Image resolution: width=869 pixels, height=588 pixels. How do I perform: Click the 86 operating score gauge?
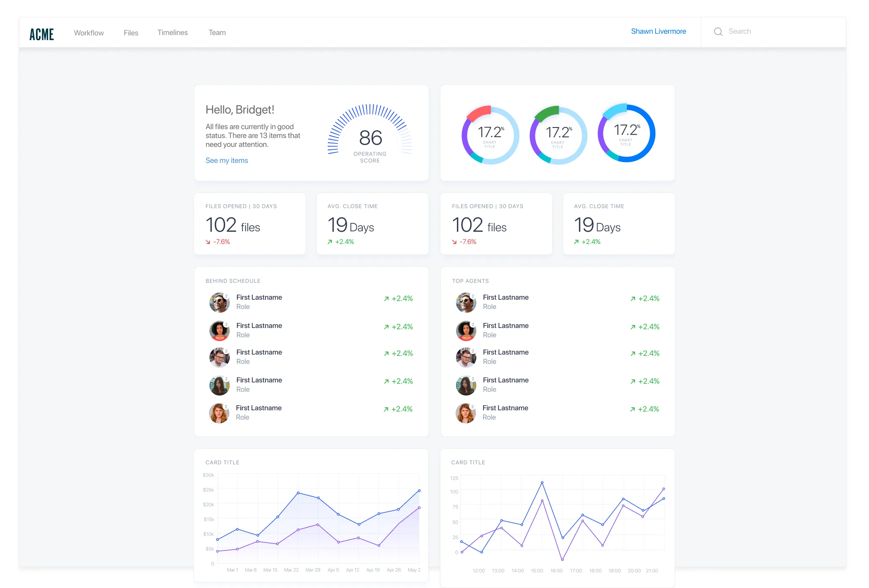click(370, 133)
